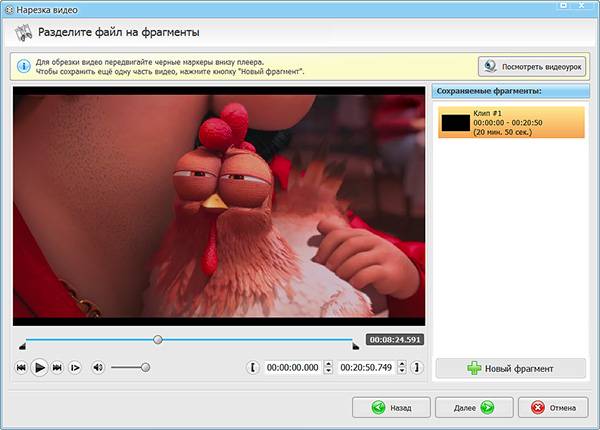Click the 'Разделите файл на фрагменты' heading
Viewport: 600px width, 430px height.
click(119, 32)
